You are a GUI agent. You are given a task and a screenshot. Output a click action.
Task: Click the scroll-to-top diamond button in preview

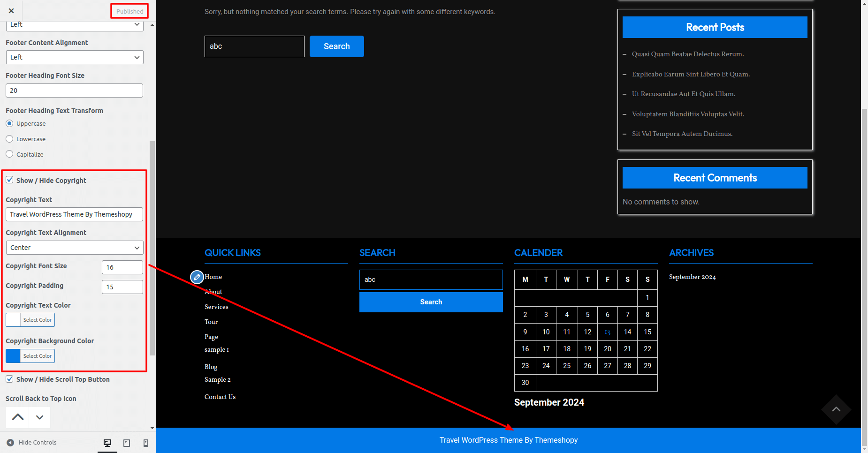tap(836, 409)
